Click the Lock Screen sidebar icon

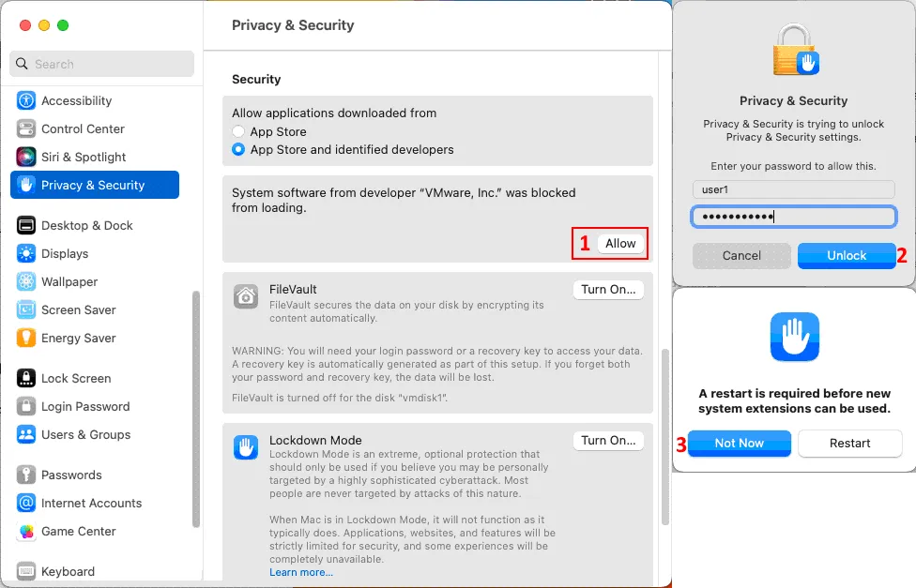click(26, 379)
